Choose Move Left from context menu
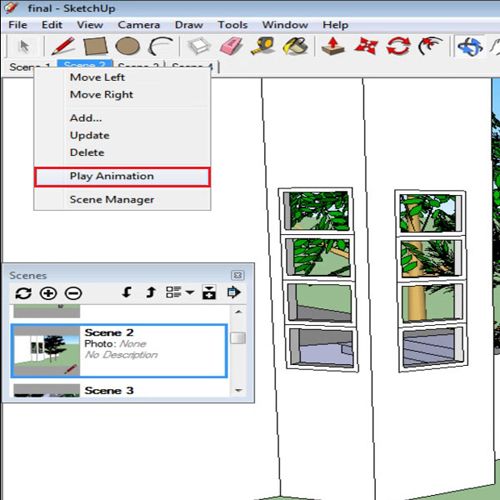Viewport: 500px width, 500px height. (x=122, y=77)
